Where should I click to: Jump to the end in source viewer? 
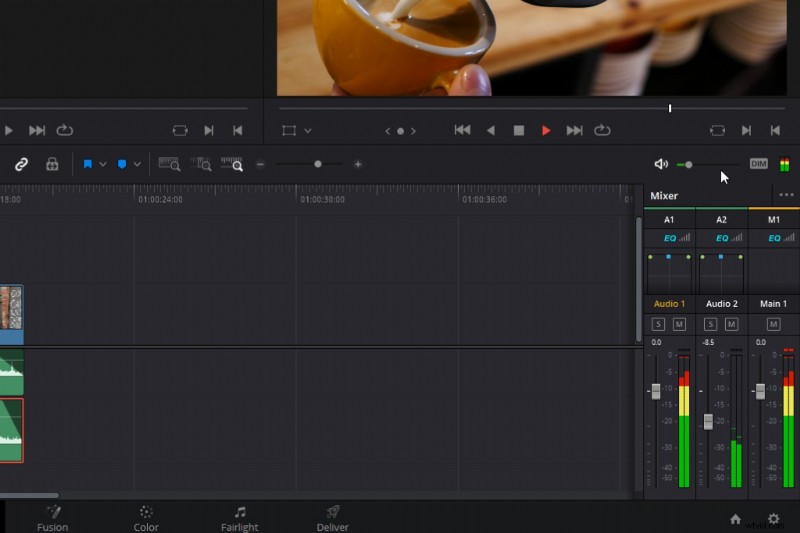(x=37, y=131)
